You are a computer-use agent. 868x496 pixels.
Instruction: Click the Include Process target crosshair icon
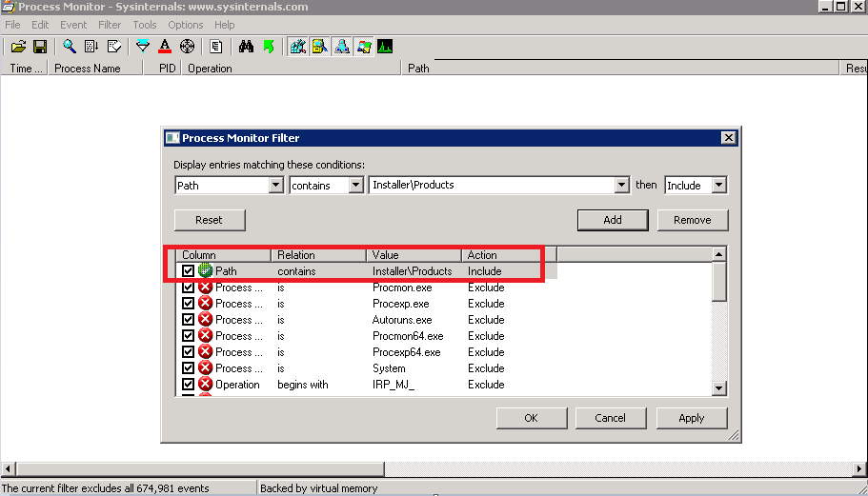(187, 47)
